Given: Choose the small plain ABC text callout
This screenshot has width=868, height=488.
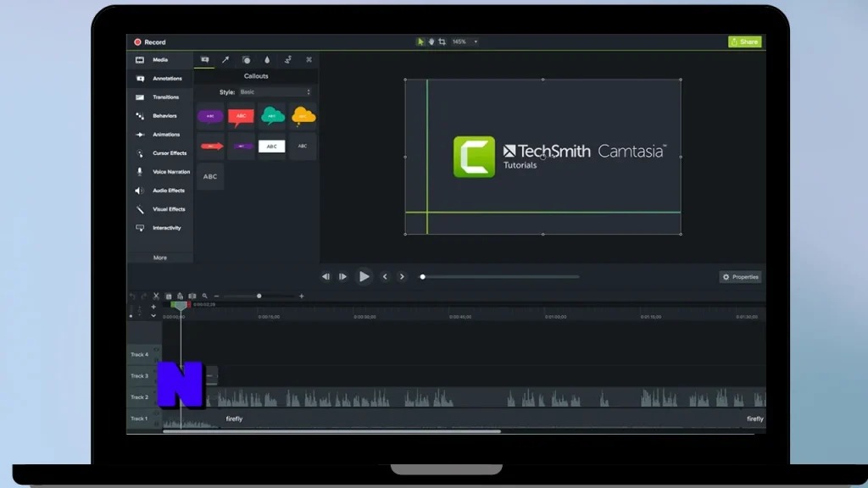Looking at the screenshot, I should point(303,146).
